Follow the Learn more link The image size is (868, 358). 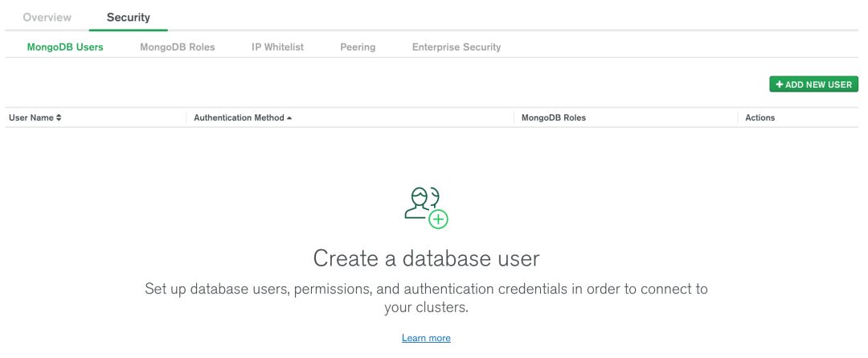coord(426,338)
